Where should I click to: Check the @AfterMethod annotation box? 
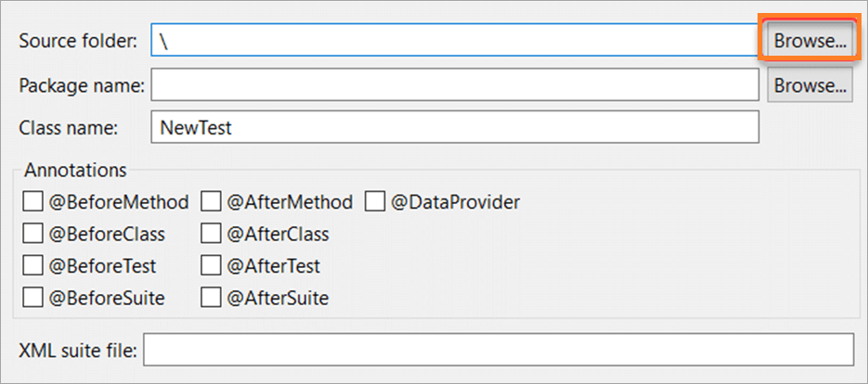[212, 202]
